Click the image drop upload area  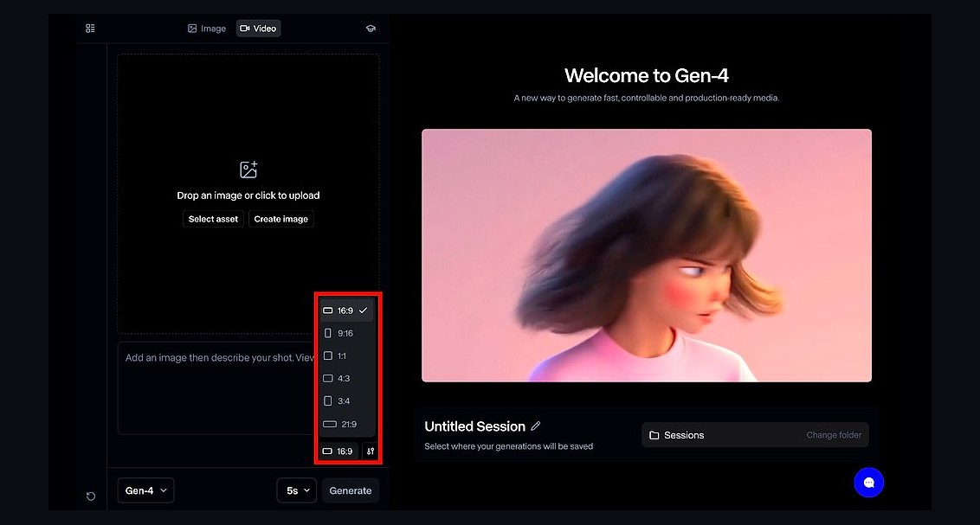[248, 194]
